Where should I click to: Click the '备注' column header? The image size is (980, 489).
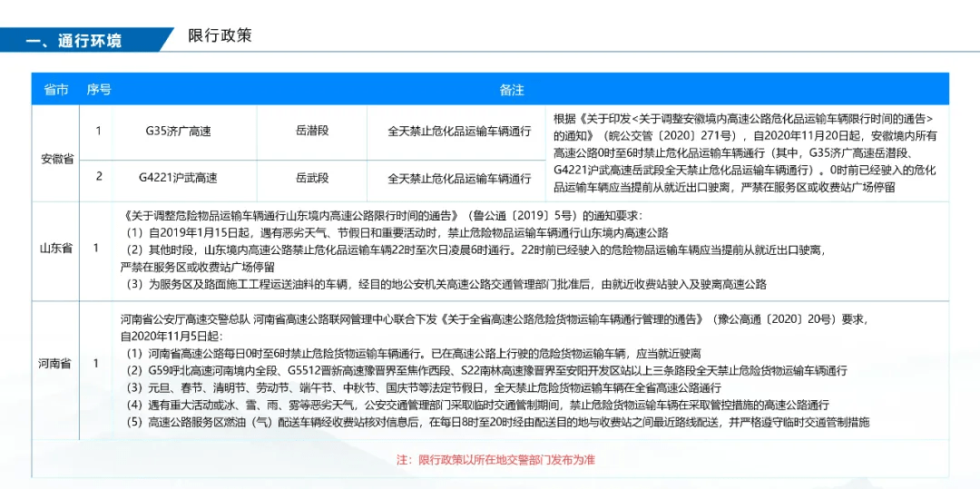[x=511, y=90]
